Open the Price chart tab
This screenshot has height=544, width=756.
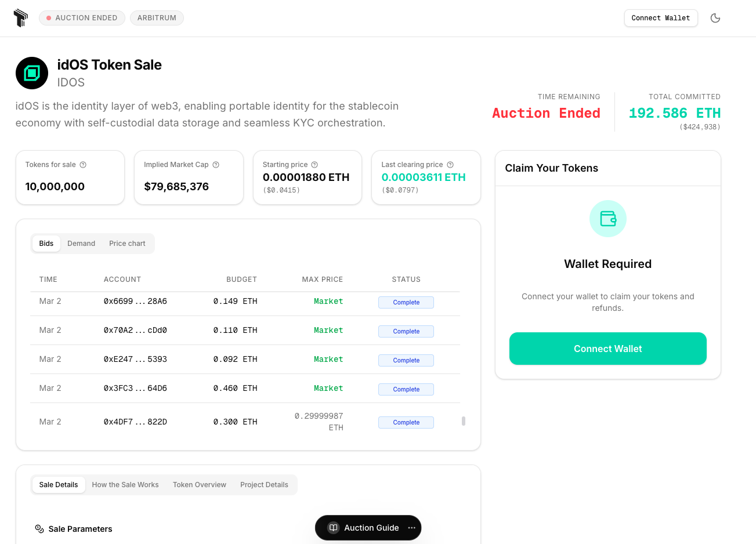pyautogui.click(x=127, y=243)
